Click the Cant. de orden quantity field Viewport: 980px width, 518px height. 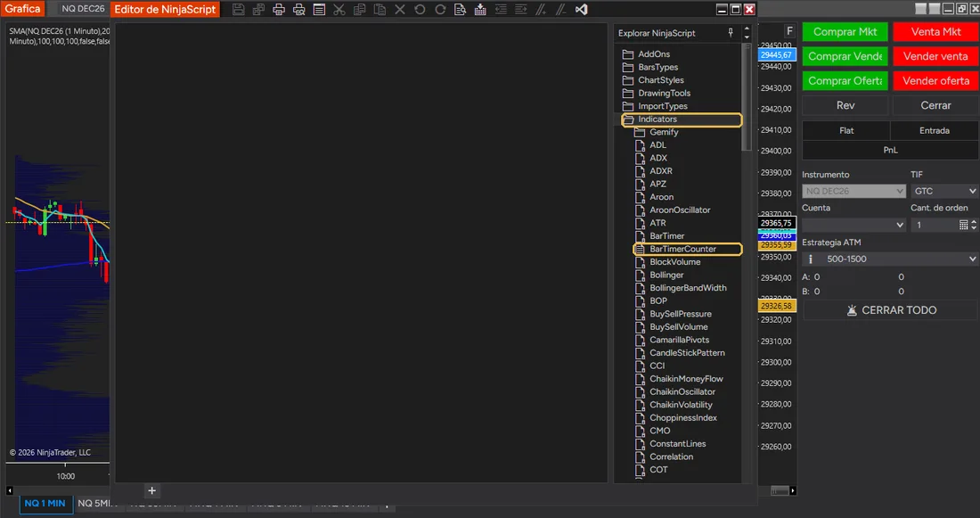[935, 225]
